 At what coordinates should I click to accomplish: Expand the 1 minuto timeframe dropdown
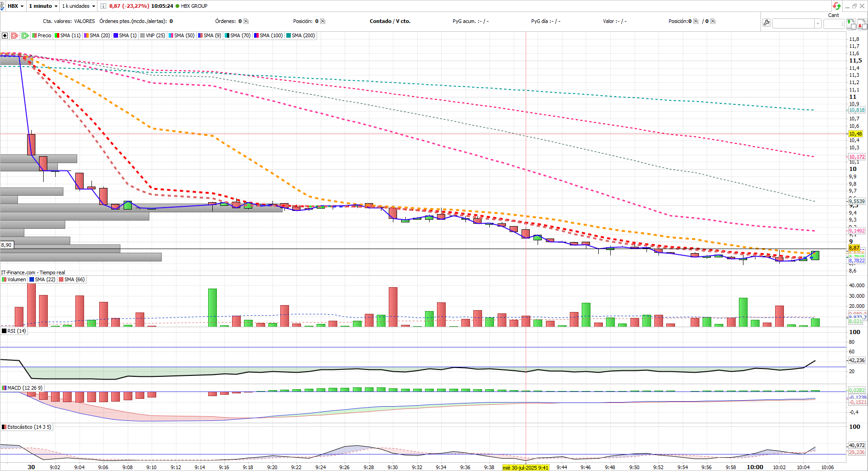[x=43, y=6]
